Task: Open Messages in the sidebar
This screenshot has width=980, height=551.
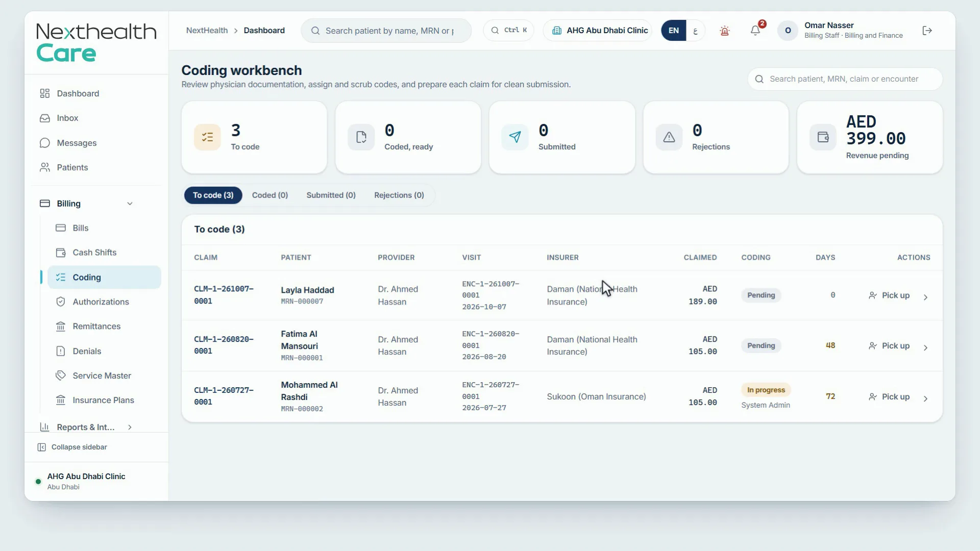Action: click(97, 143)
